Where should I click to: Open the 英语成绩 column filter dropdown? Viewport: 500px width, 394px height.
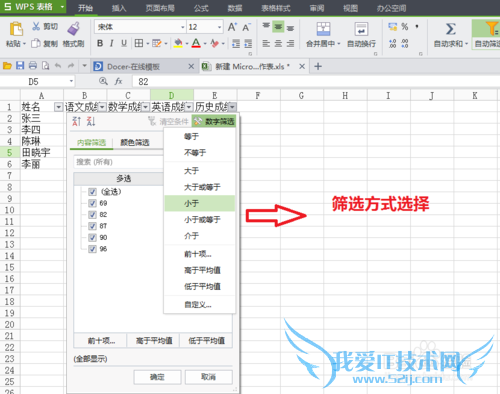[189, 107]
